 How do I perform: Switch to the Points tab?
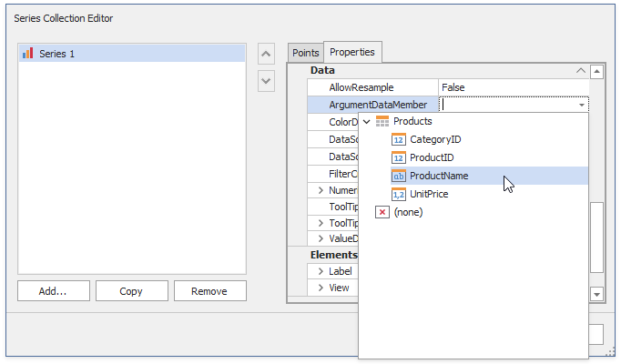tap(305, 53)
